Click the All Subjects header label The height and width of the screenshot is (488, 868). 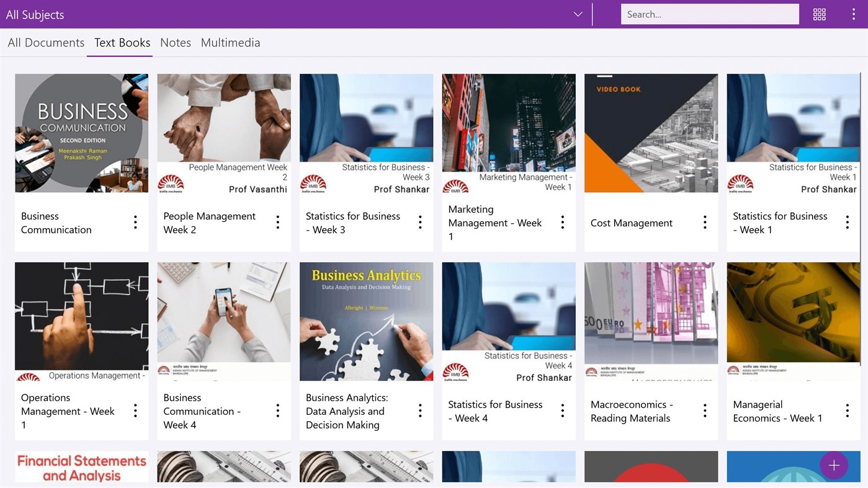35,14
